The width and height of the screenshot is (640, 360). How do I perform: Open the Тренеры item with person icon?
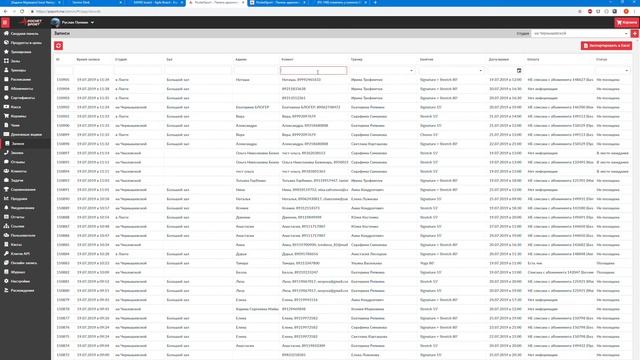pos(25,70)
